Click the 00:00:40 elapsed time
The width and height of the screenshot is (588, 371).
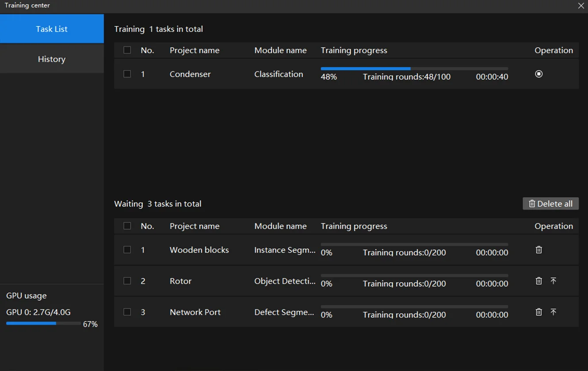click(x=492, y=77)
